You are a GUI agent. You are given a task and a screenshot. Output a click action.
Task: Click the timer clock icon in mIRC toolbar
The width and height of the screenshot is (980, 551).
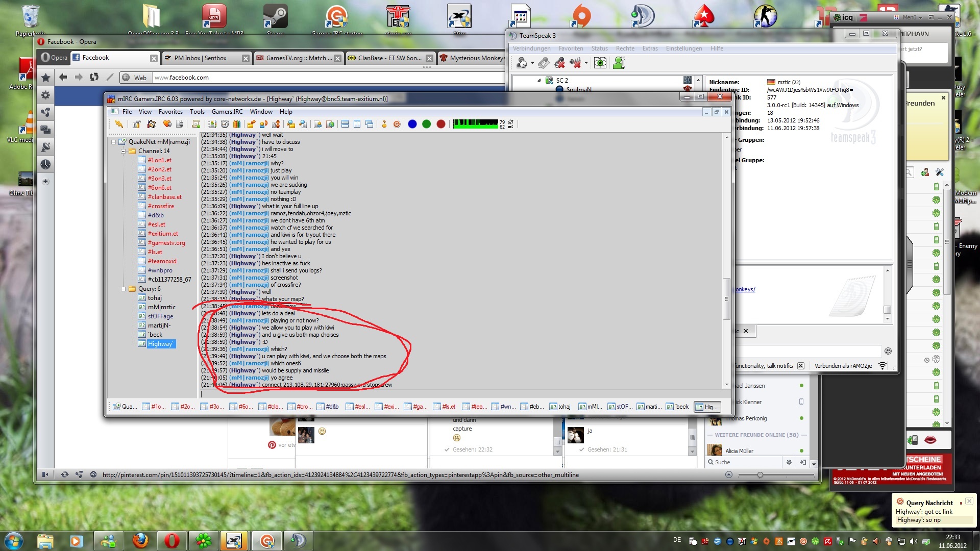[225, 124]
